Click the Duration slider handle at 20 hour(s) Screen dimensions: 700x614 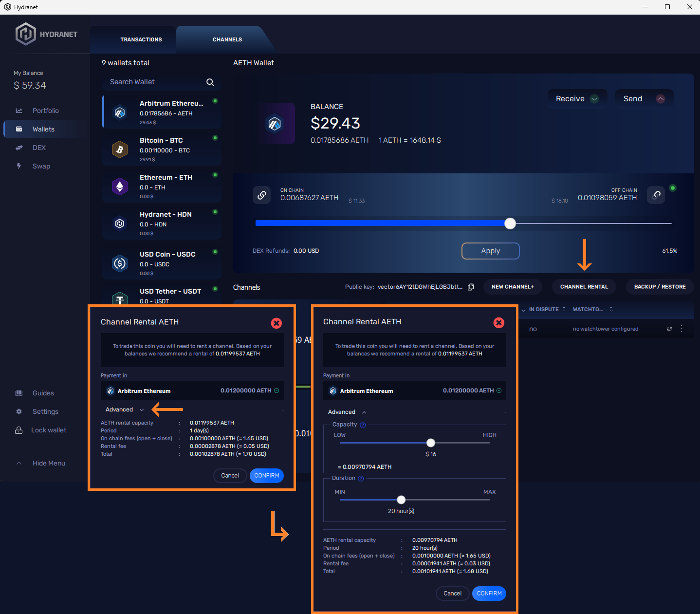pyautogui.click(x=401, y=500)
